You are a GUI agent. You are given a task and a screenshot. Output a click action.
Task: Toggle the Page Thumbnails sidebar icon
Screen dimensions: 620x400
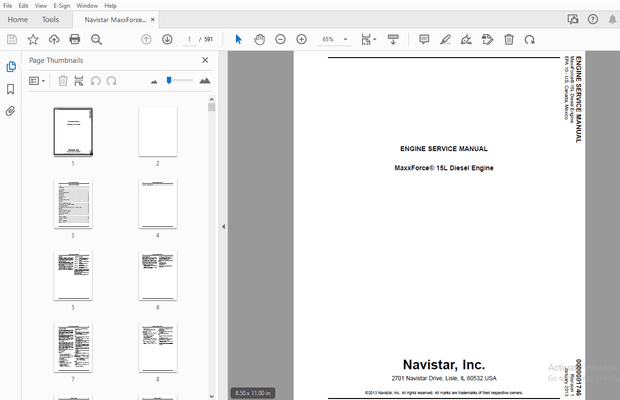[x=11, y=66]
